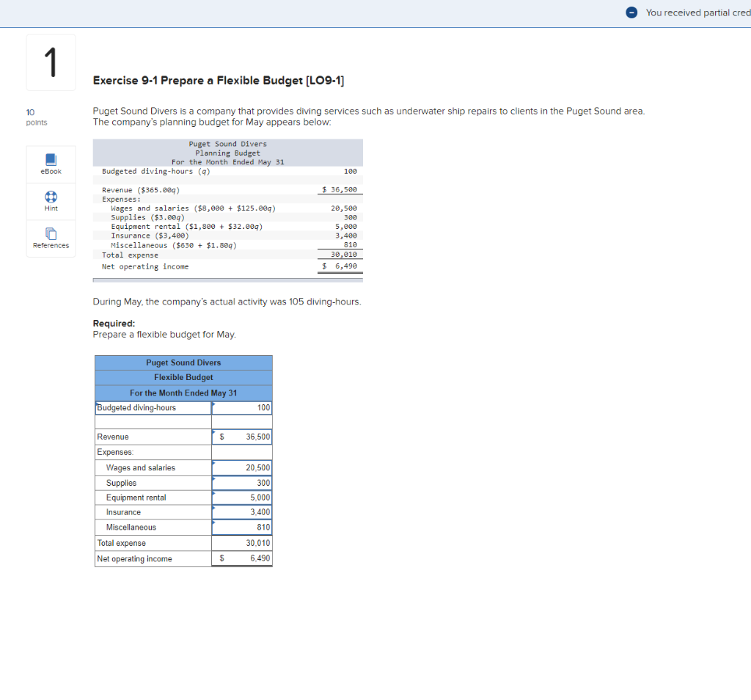751x700 pixels.
Task: Edit the Equipment rental 5,000 cell
Action: coord(242,497)
